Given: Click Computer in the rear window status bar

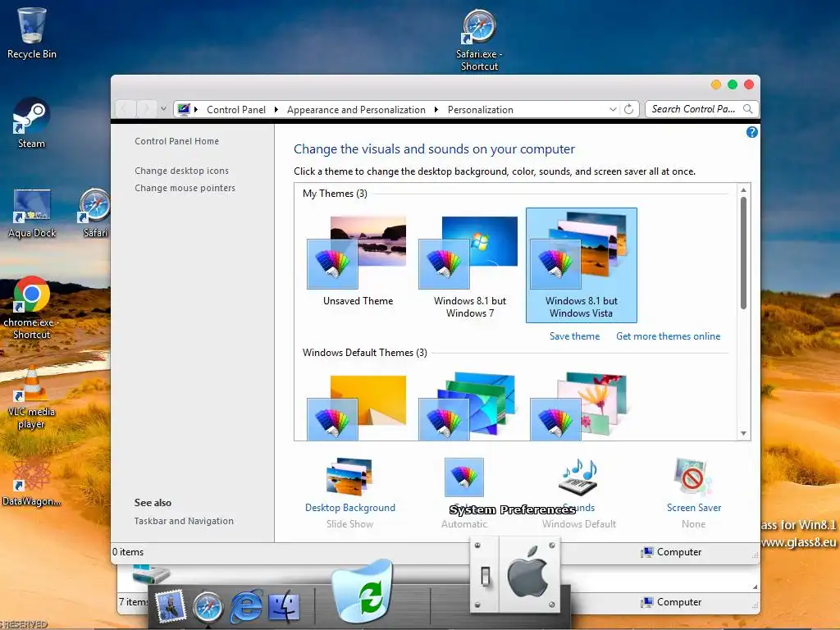Looking at the screenshot, I should [x=671, y=602].
